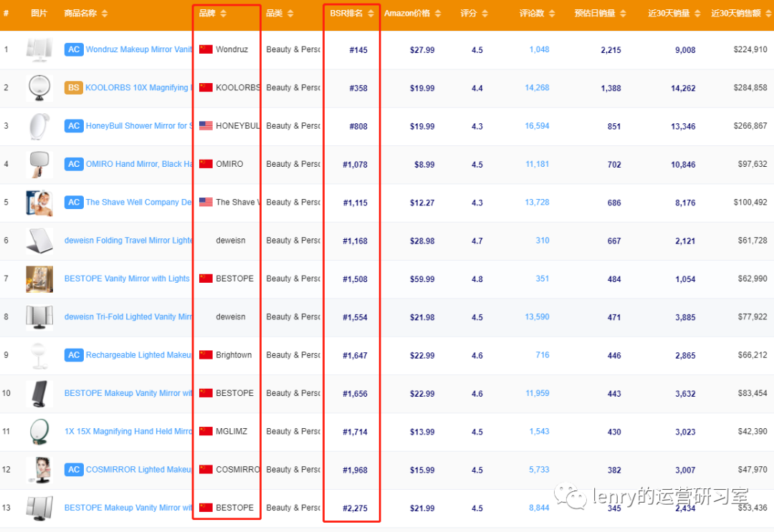Screen dimensions: 774x532
Task: Open deweisn Tri-Fold Lighted Vanity link
Action: 128,317
